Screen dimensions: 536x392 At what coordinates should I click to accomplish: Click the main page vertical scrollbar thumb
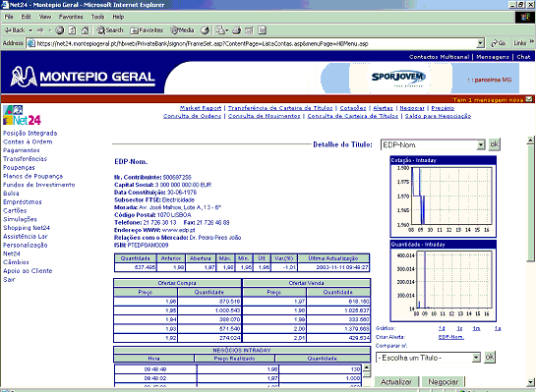530,202
